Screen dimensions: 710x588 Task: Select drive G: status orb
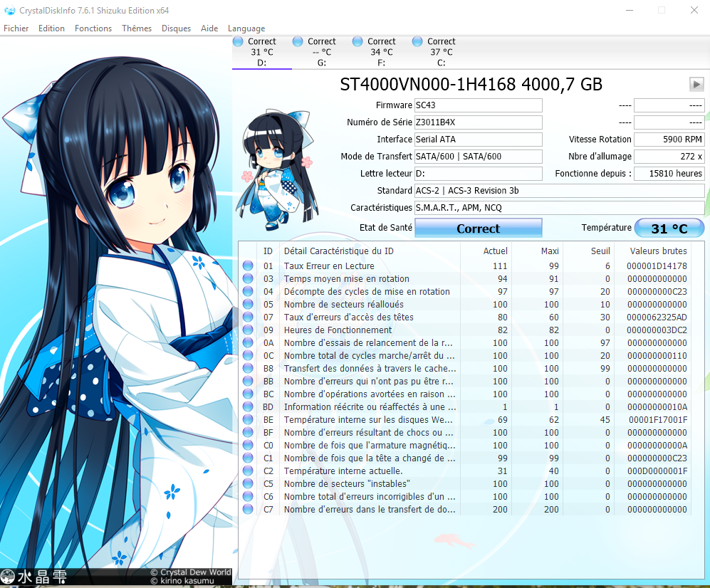(x=298, y=42)
